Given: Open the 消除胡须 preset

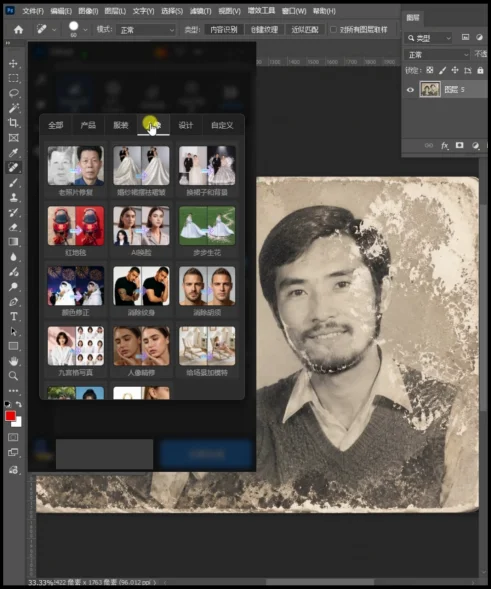Looking at the screenshot, I should click(x=207, y=290).
